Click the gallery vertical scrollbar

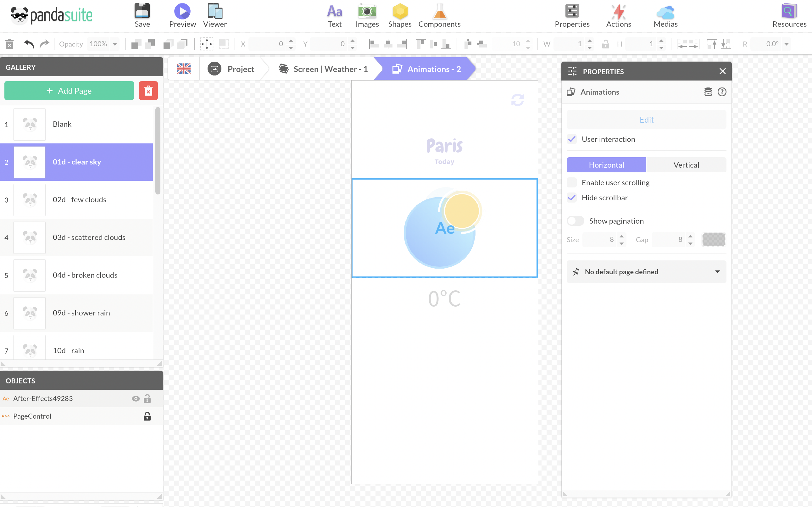pos(158,150)
